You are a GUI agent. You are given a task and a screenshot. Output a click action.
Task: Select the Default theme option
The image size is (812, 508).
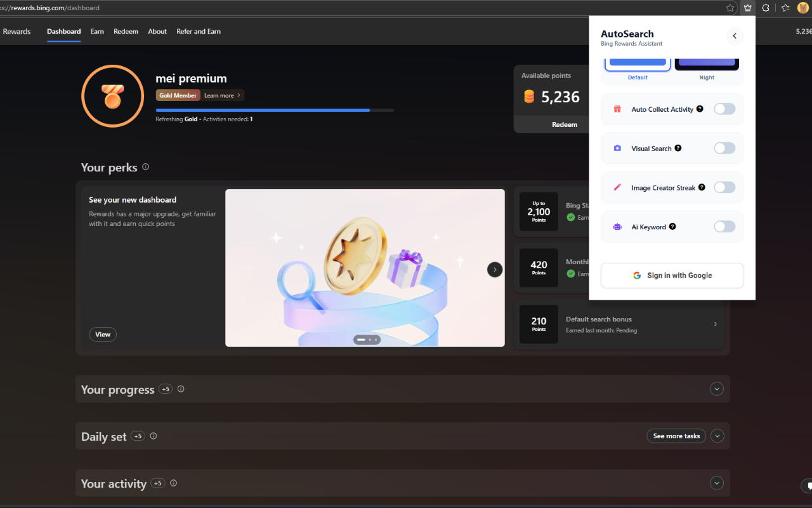(x=638, y=69)
